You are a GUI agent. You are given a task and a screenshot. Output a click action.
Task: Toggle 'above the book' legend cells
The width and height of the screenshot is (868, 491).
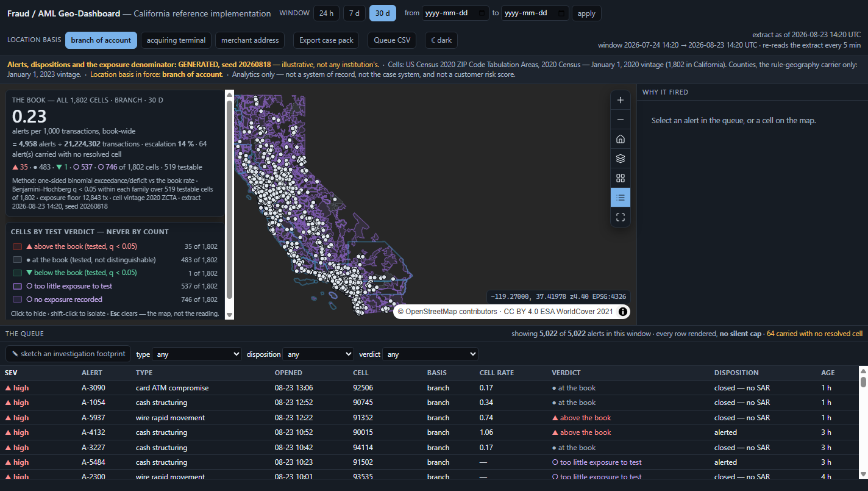[x=115, y=246]
